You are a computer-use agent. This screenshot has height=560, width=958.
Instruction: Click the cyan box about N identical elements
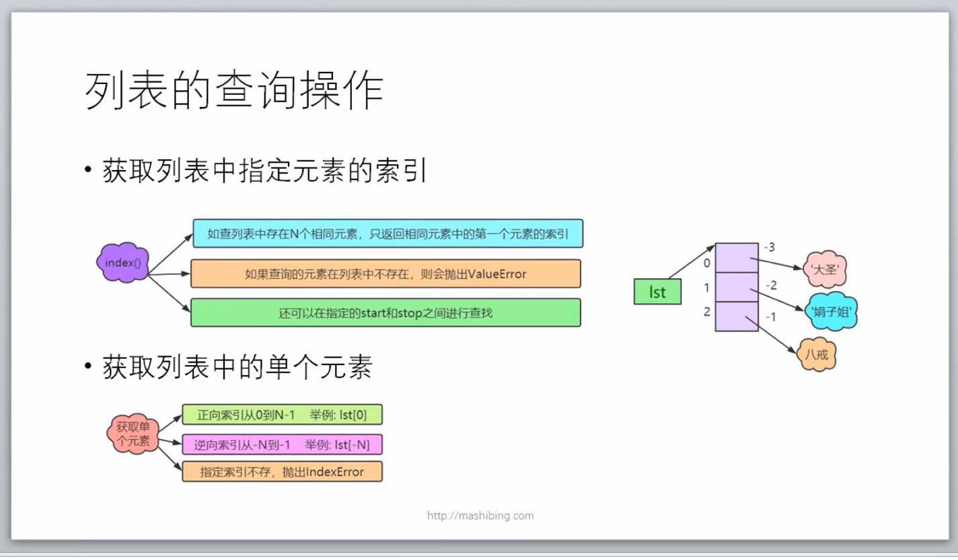pos(388,233)
